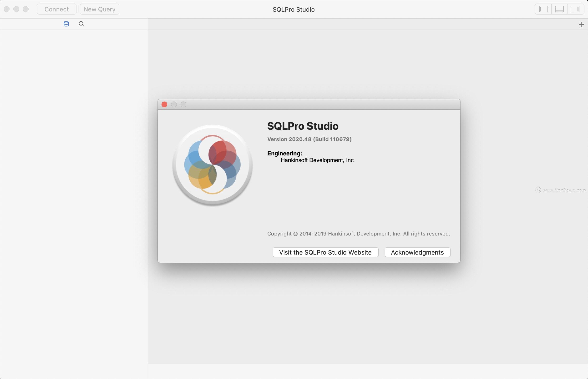Close the About SQLPro Studio dialog
588x379 pixels.
click(x=164, y=104)
